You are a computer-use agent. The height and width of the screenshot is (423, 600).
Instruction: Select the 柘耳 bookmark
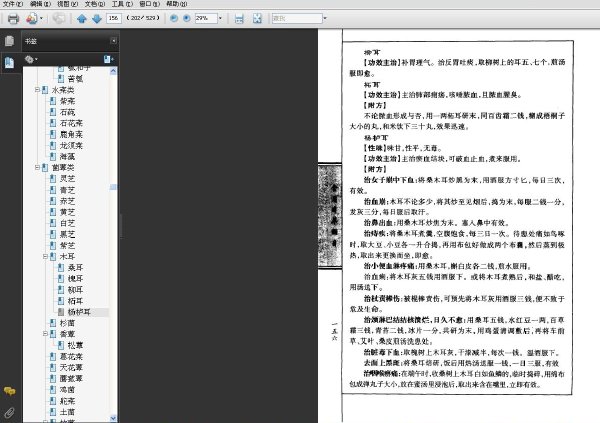75,301
